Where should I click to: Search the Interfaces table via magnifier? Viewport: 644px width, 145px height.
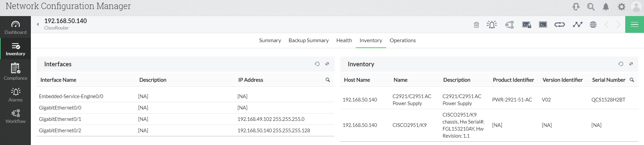[x=328, y=80]
